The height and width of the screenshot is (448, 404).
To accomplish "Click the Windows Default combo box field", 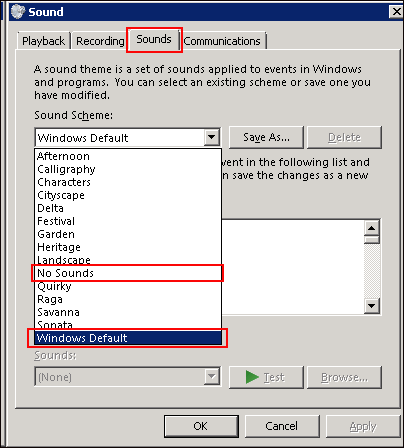I will point(128,137).
